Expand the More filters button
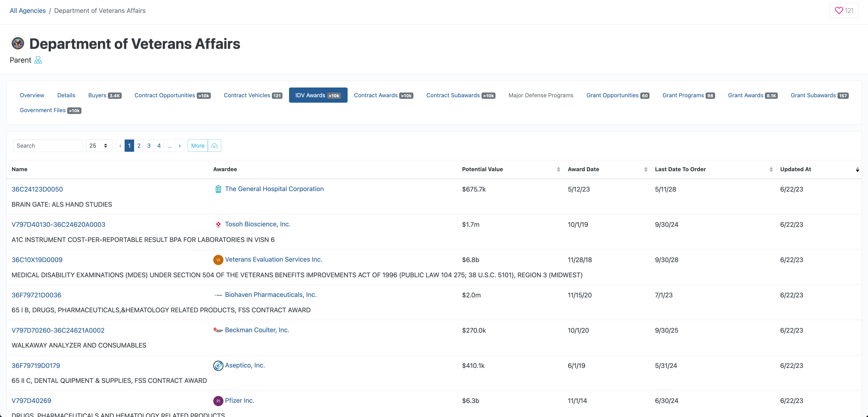This screenshot has height=417, width=868. point(197,145)
